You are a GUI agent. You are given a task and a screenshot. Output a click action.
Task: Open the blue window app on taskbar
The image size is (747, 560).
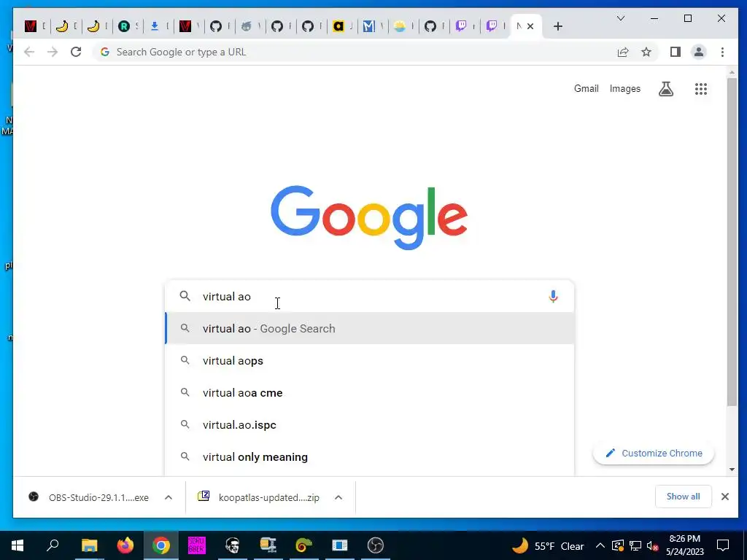click(340, 545)
